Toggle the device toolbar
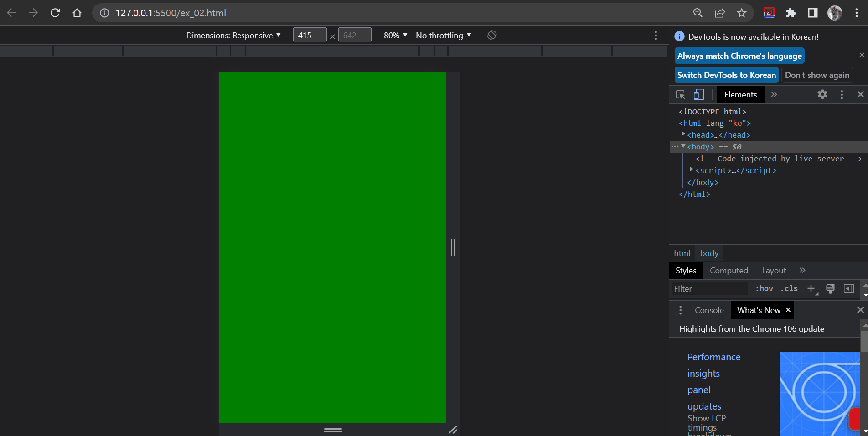 pos(699,94)
